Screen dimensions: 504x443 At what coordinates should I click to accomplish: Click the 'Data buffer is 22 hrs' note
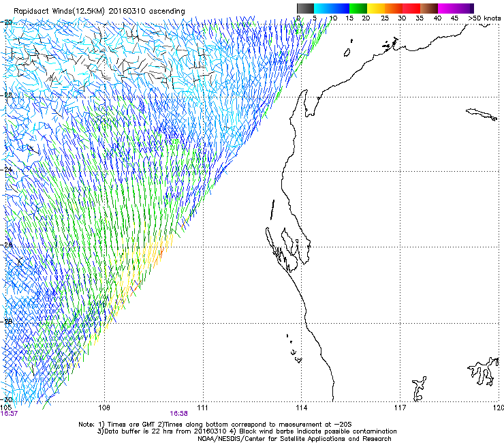click(247, 431)
